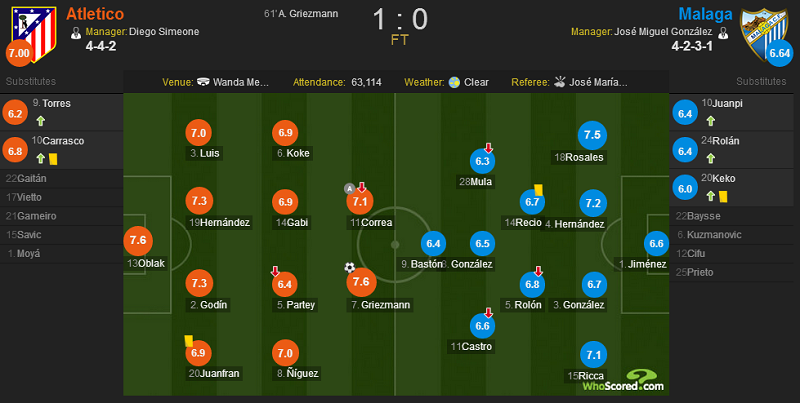This screenshot has height=403, width=800.
Task: Click the Atletico club crest
Action: tap(34, 32)
